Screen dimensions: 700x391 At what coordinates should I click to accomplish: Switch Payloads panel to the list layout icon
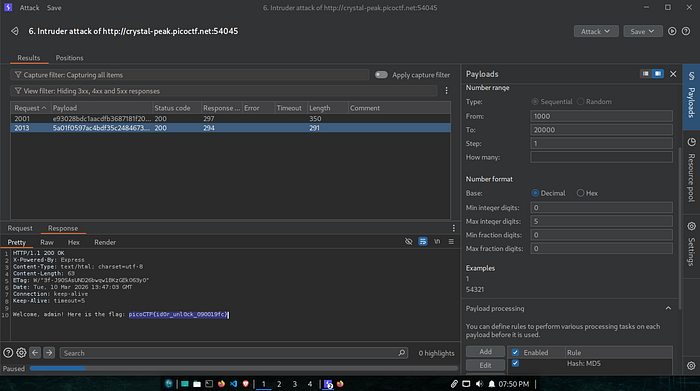coord(646,74)
